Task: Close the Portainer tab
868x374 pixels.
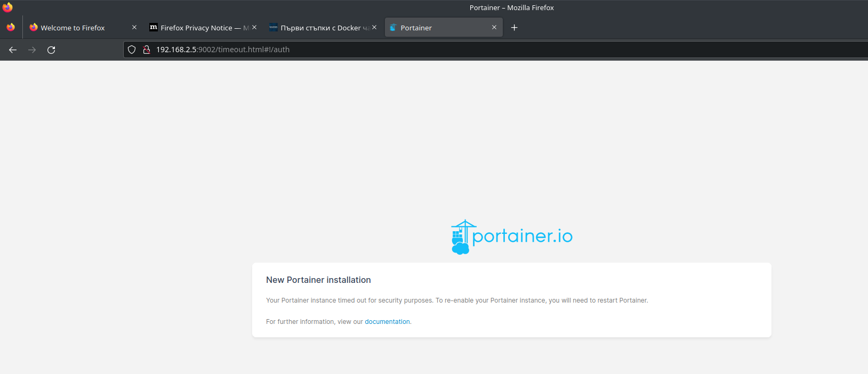Action: point(494,27)
